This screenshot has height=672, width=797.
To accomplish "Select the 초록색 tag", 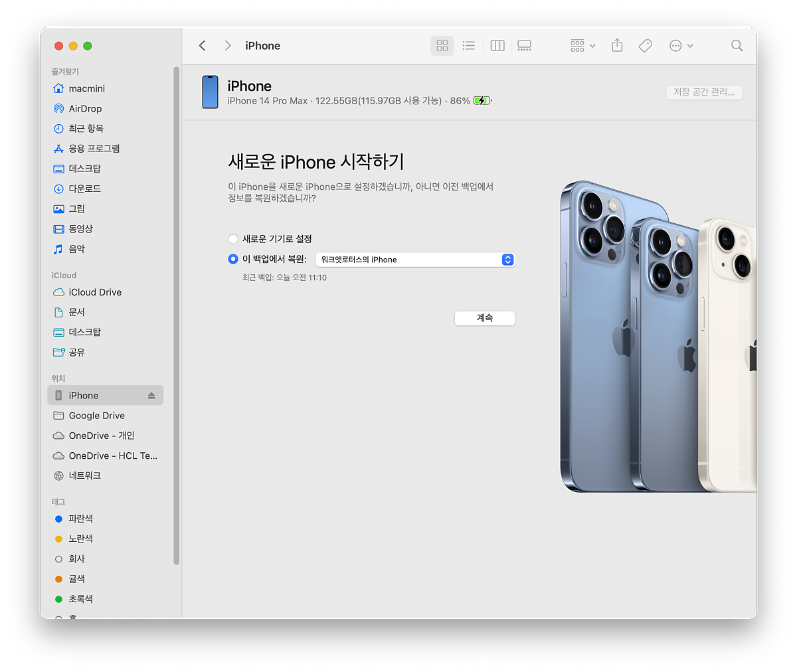I will pyautogui.click(x=106, y=599).
